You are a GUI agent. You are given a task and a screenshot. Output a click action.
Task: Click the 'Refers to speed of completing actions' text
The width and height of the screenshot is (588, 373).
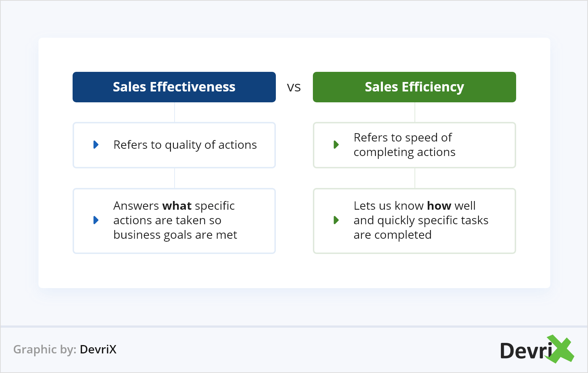pyautogui.click(x=404, y=145)
